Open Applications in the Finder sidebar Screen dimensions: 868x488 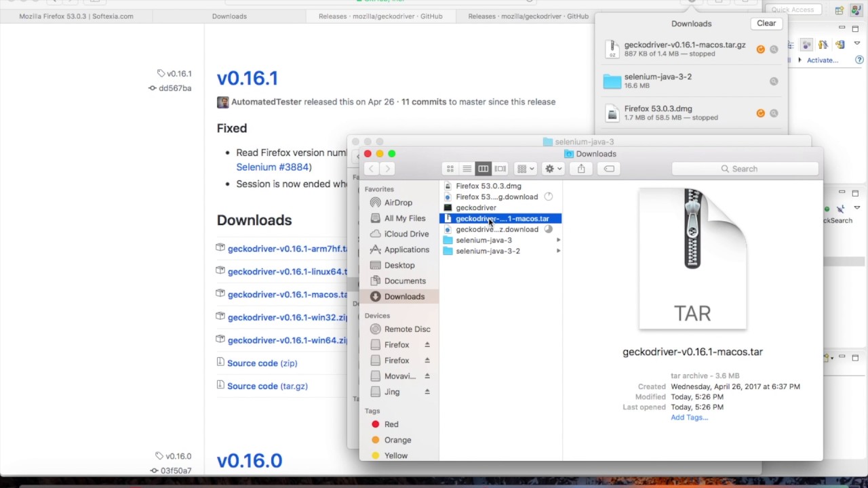tap(406, 249)
